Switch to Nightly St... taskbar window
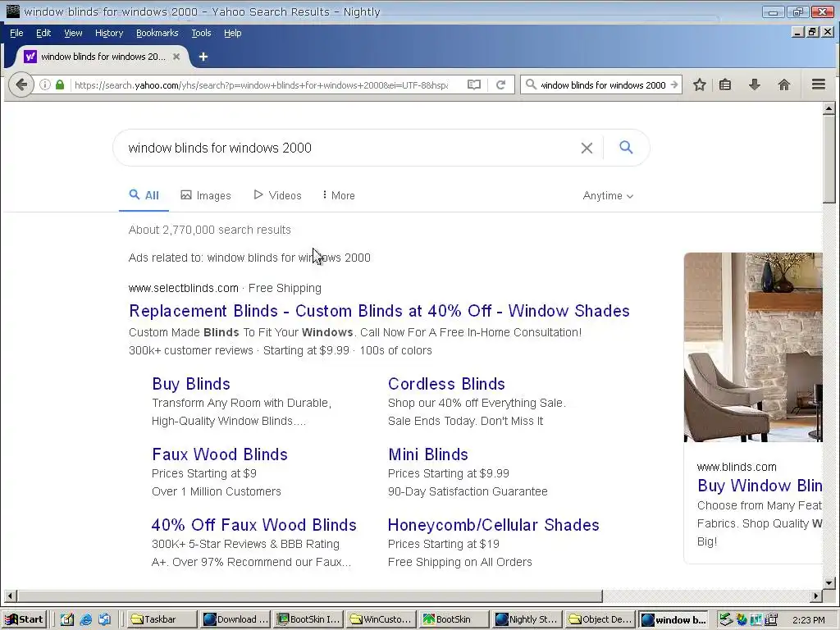The image size is (840, 630). coord(527,620)
